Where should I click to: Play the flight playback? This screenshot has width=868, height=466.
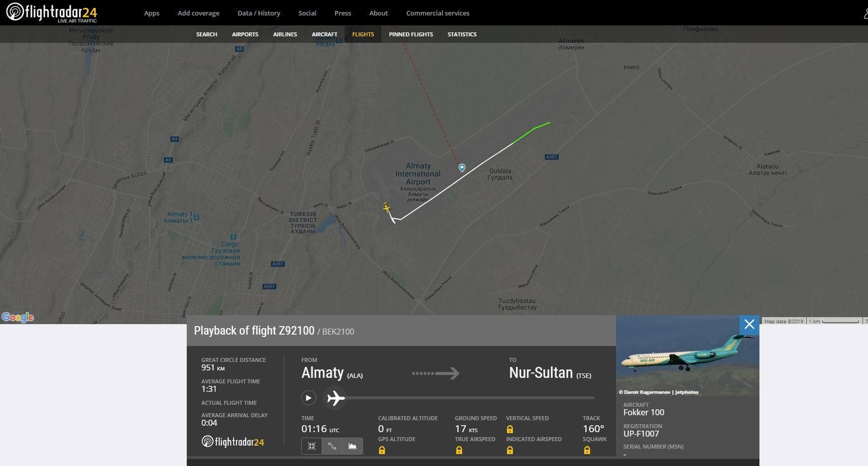pyautogui.click(x=308, y=398)
